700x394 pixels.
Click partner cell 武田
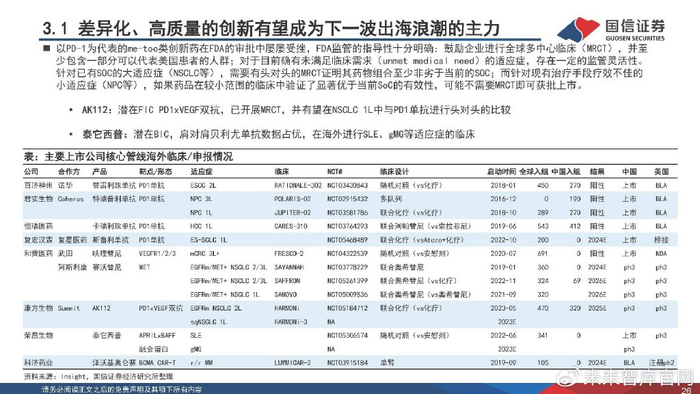coord(65,253)
